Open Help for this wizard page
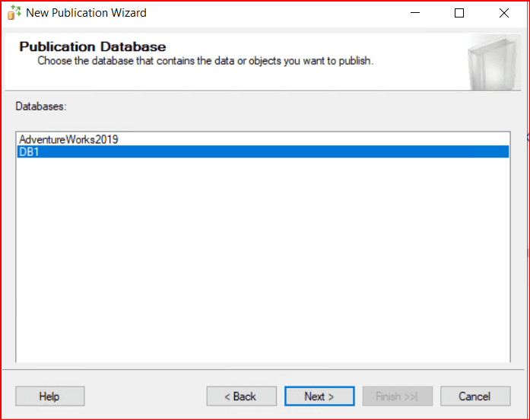The image size is (530, 420). point(49,396)
